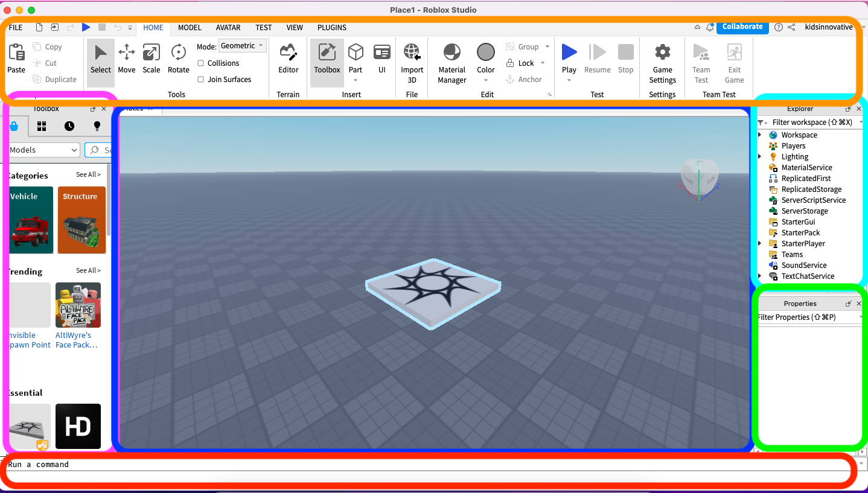Click the Collaborate button
Screen dimensions: 868x493
pyautogui.click(x=742, y=27)
